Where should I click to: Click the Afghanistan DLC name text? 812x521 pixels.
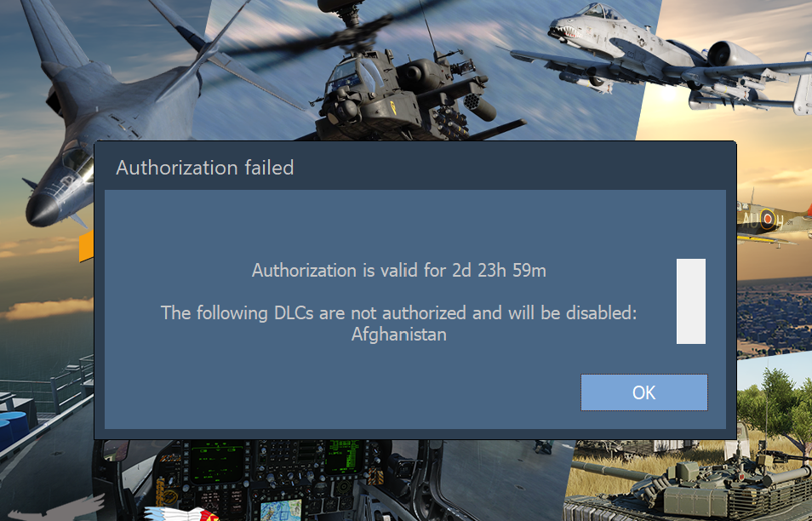(x=398, y=334)
